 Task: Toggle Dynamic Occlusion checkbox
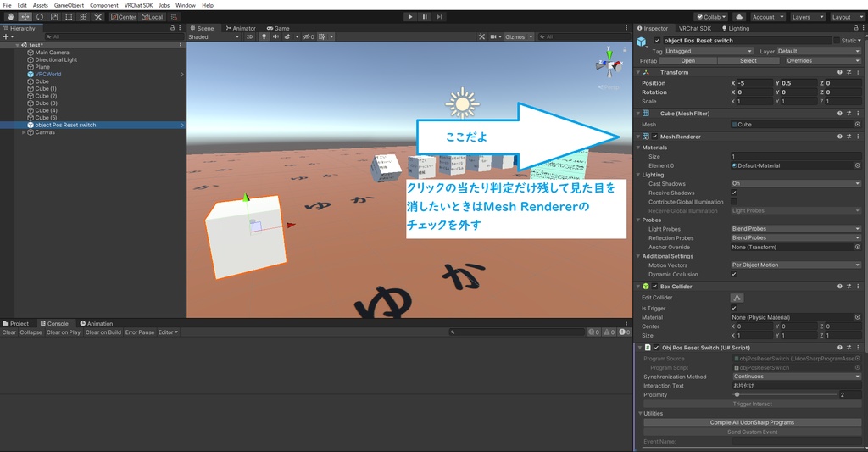tap(734, 274)
